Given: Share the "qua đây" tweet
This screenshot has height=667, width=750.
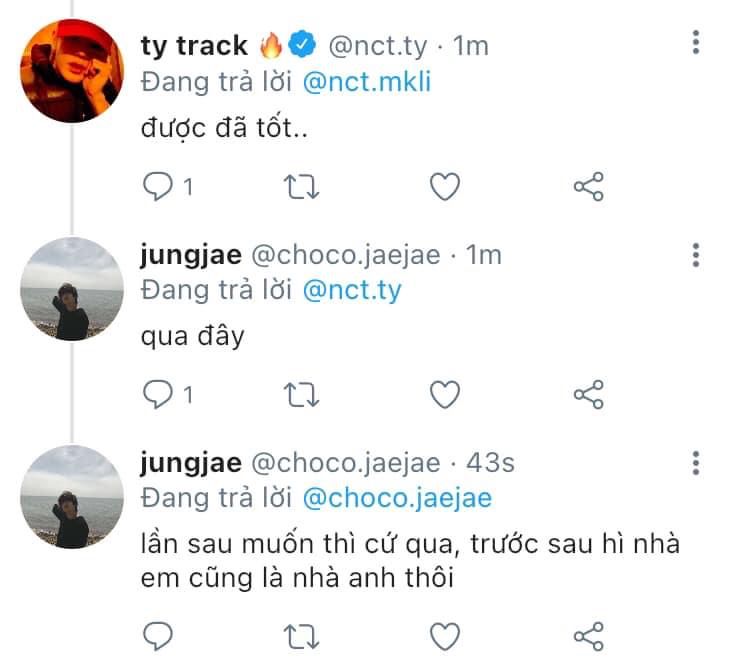Looking at the screenshot, I should 588,394.
